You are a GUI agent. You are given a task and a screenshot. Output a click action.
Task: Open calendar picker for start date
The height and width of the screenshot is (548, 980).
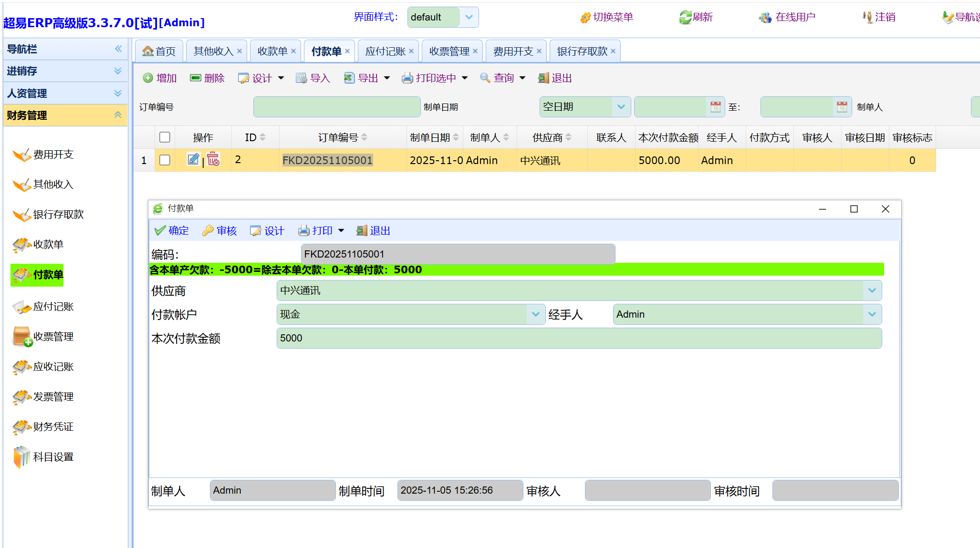(715, 107)
